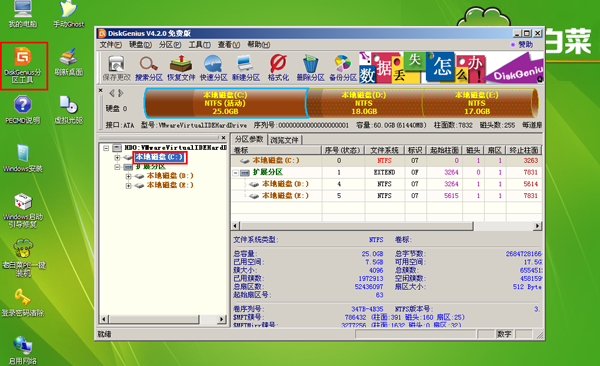Open the PECMD说明 help desktop icon
This screenshot has height=366, width=600.
pos(23,110)
